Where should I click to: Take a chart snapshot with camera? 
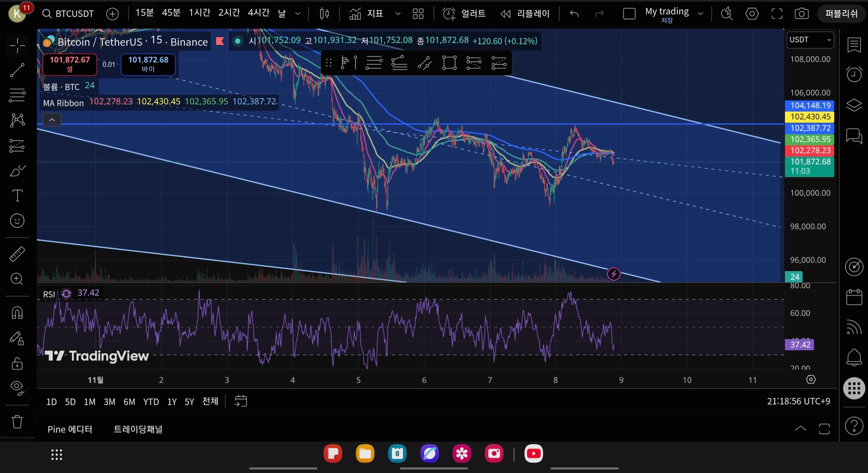[802, 14]
